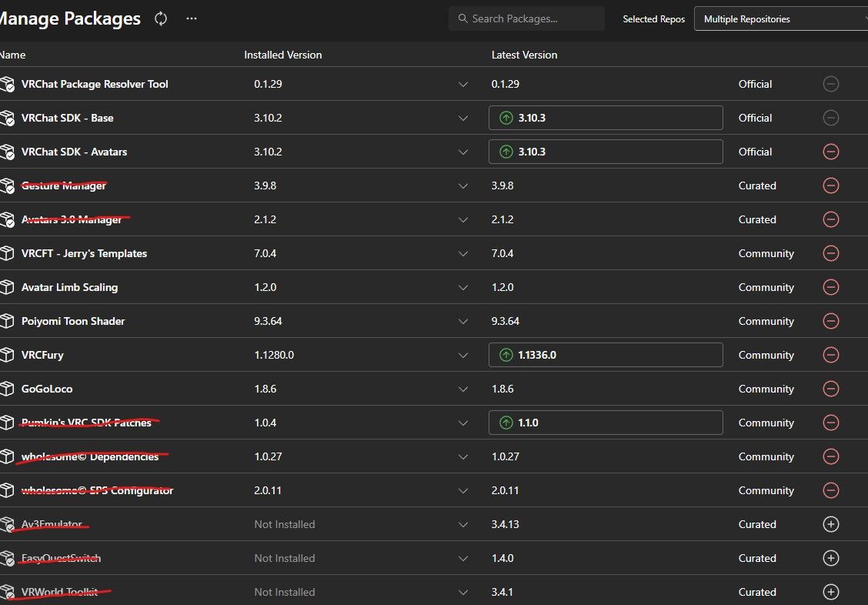
Task: Click latest version 3.4.13 of Av3Emulator
Action: click(506, 524)
